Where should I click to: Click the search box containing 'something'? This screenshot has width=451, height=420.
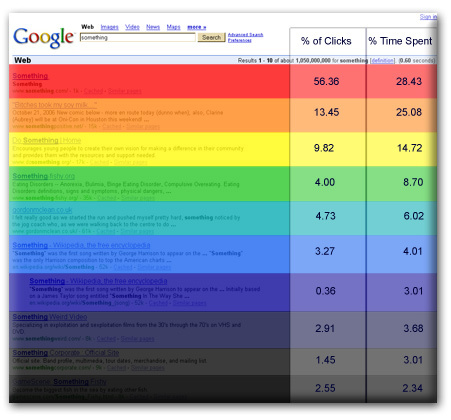coord(138,37)
